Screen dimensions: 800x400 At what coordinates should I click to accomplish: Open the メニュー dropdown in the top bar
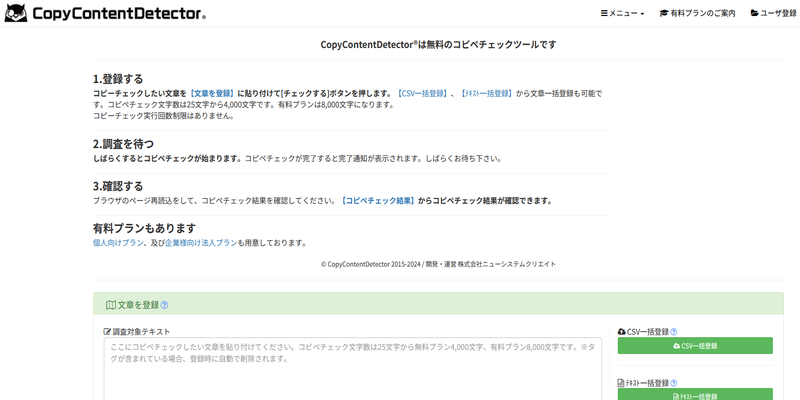(622, 13)
